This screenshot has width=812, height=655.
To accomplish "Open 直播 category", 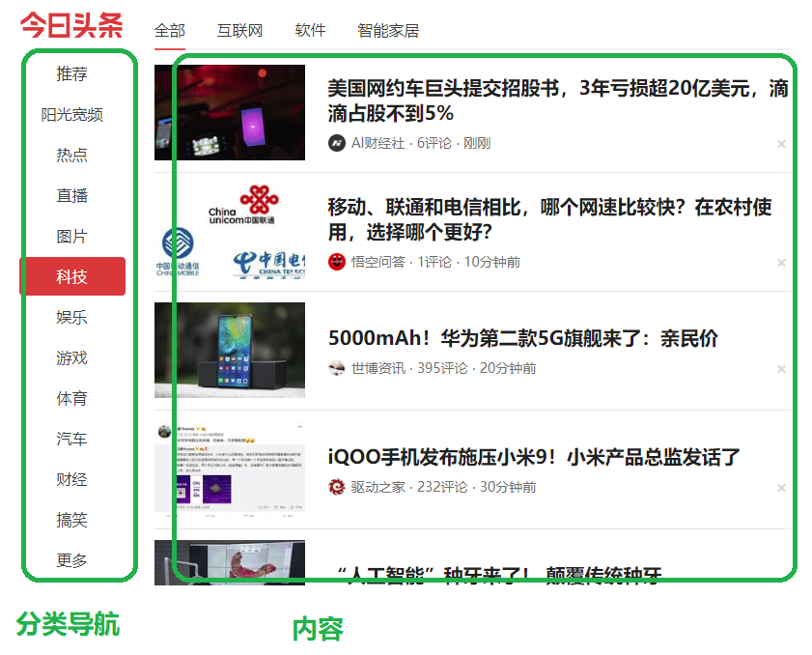I will (72, 195).
